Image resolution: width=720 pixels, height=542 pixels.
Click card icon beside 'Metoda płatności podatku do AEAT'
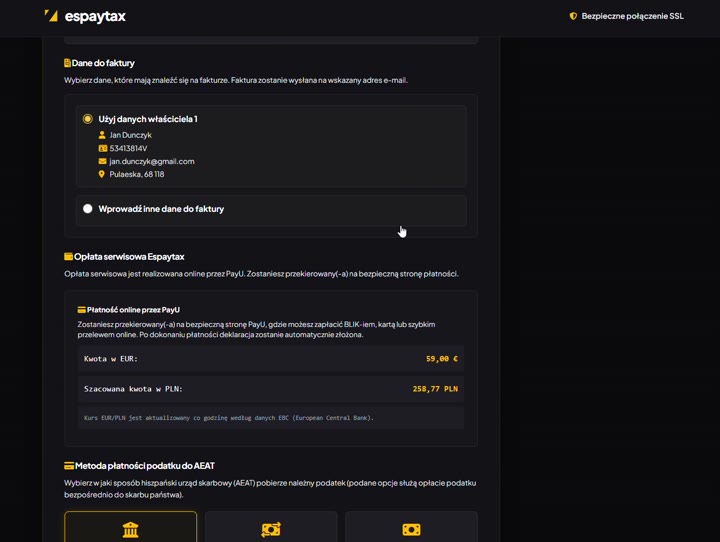tap(69, 466)
